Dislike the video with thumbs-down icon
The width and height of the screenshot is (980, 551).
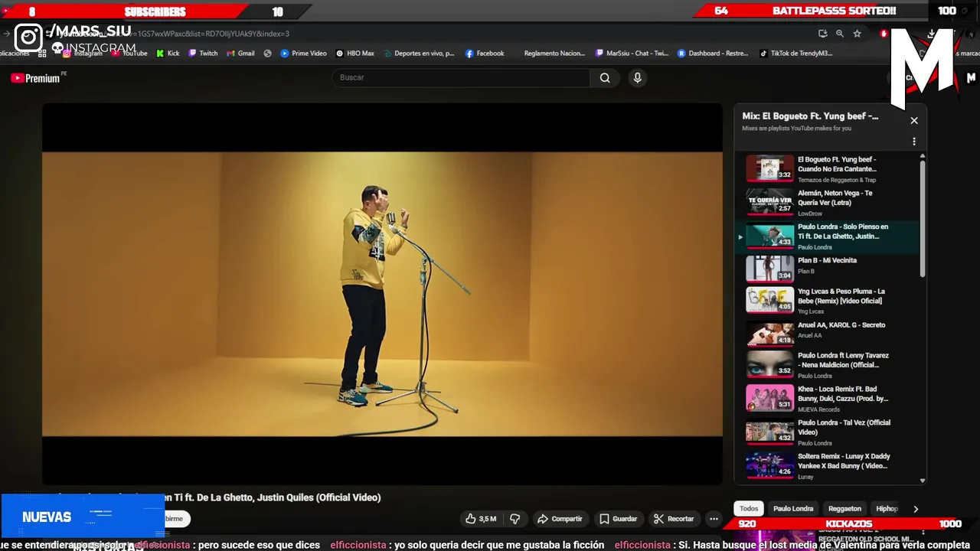tap(515, 519)
